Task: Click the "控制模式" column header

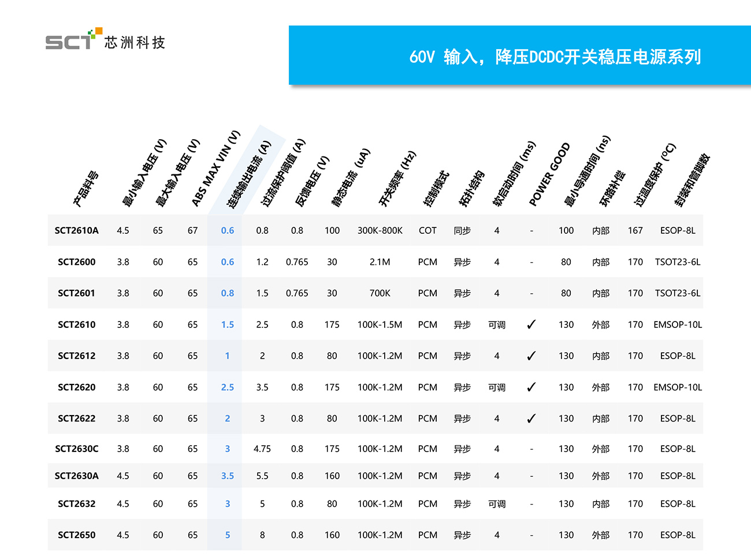Action: click(436, 189)
